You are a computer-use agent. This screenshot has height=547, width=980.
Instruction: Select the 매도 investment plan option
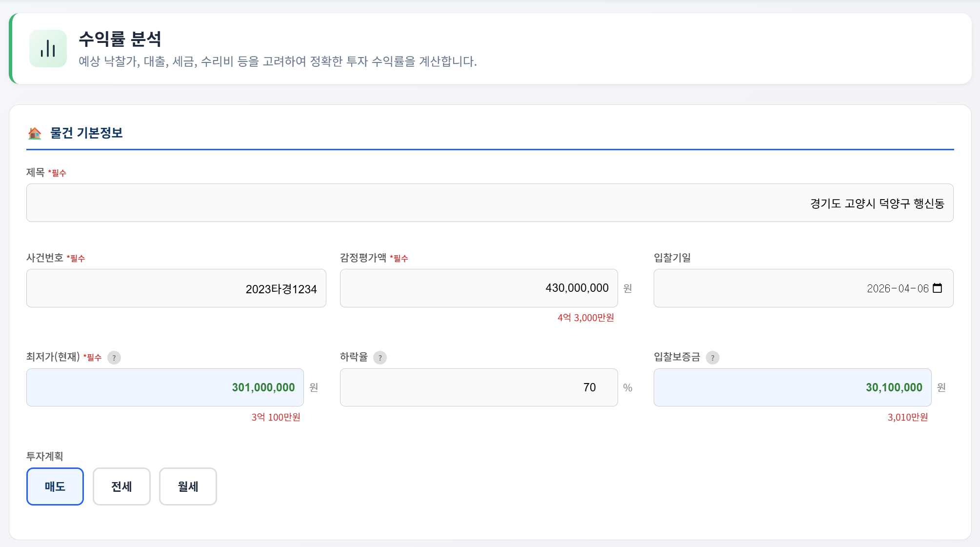click(x=55, y=486)
